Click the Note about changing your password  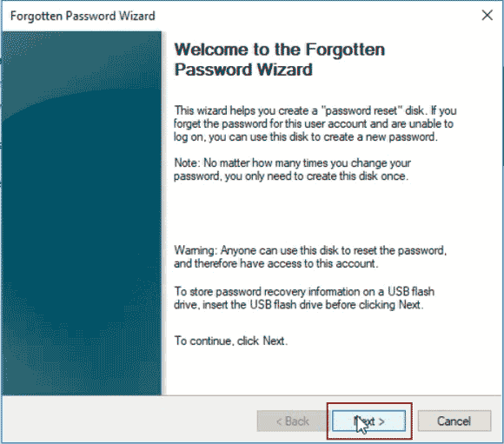click(x=292, y=163)
